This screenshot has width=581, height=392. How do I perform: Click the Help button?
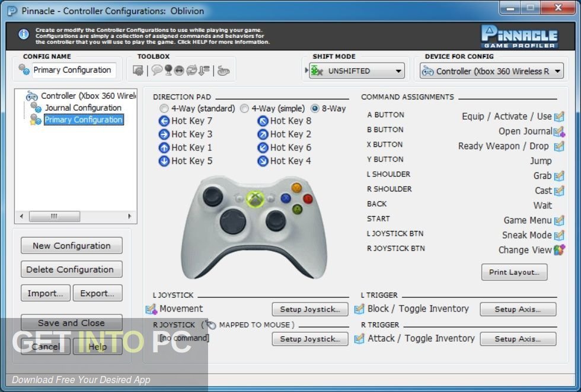point(97,346)
